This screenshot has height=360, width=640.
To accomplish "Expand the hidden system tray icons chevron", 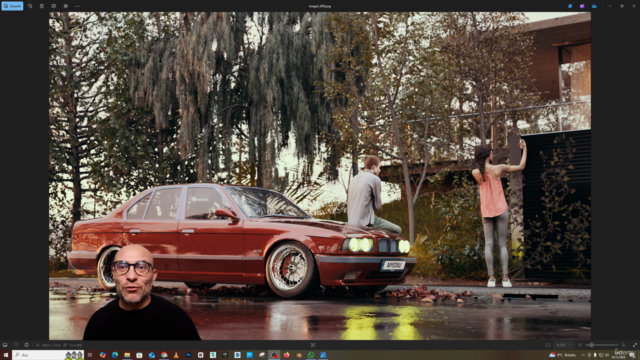I will click(583, 355).
